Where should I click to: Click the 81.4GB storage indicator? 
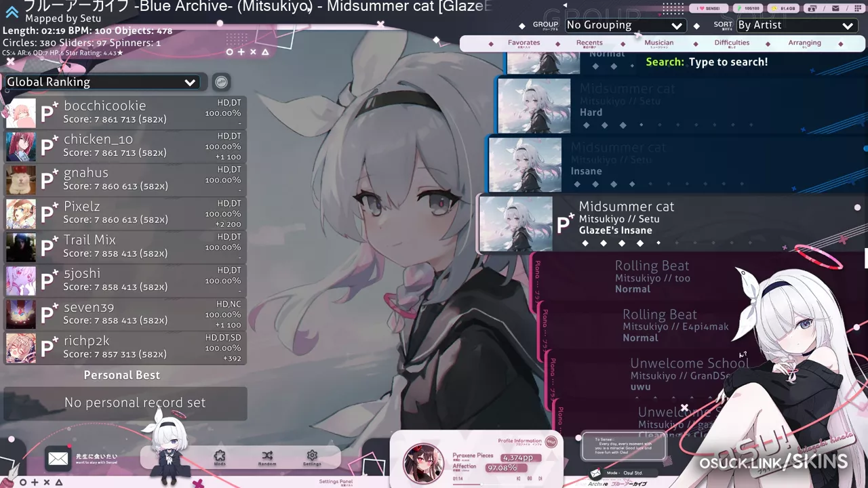(x=784, y=8)
